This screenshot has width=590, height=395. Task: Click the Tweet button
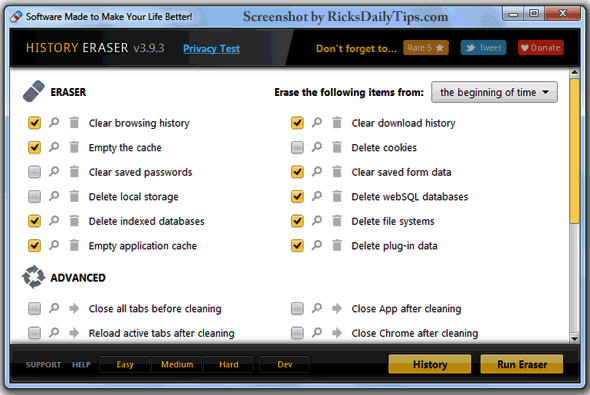(x=483, y=48)
